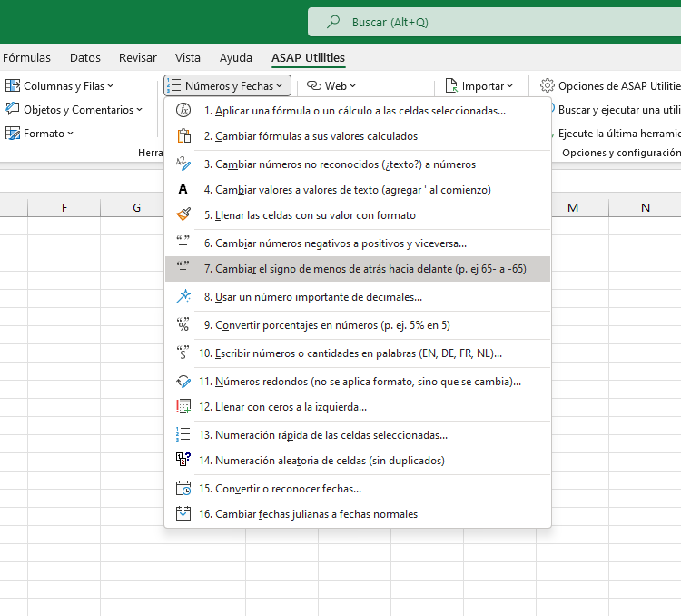This screenshot has height=616, width=681.
Task: Click the magnifier icon in search bar
Action: tap(333, 21)
